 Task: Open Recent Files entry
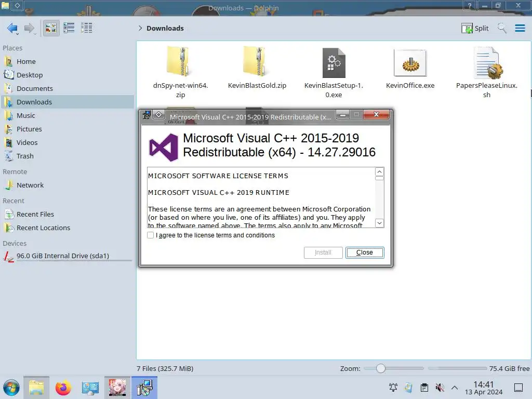pos(67,215)
